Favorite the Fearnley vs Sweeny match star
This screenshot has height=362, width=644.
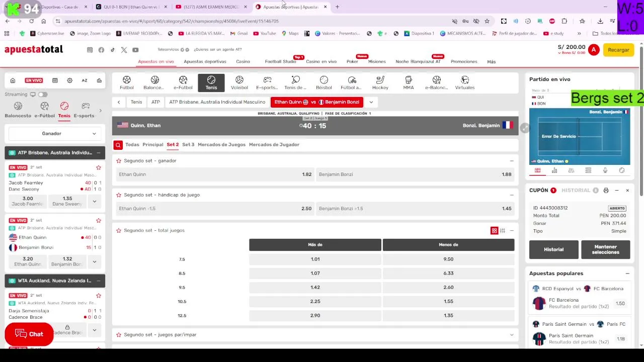99,167
